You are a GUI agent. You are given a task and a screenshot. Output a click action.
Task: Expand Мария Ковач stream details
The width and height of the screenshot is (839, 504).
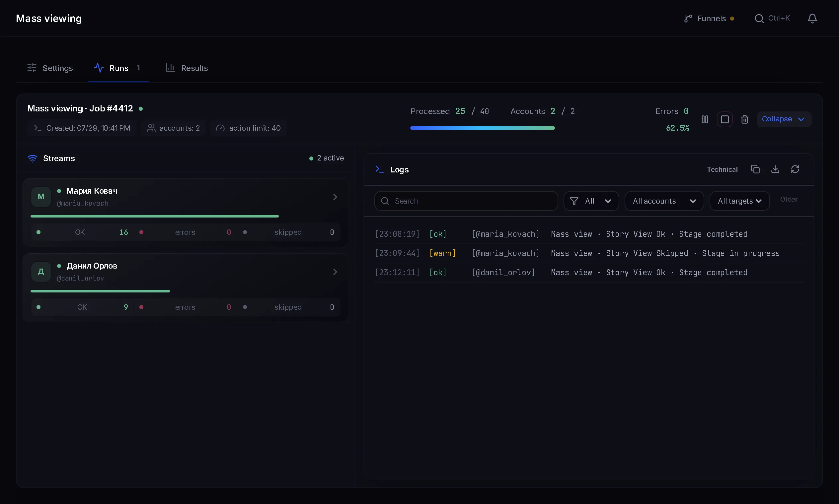[335, 197]
